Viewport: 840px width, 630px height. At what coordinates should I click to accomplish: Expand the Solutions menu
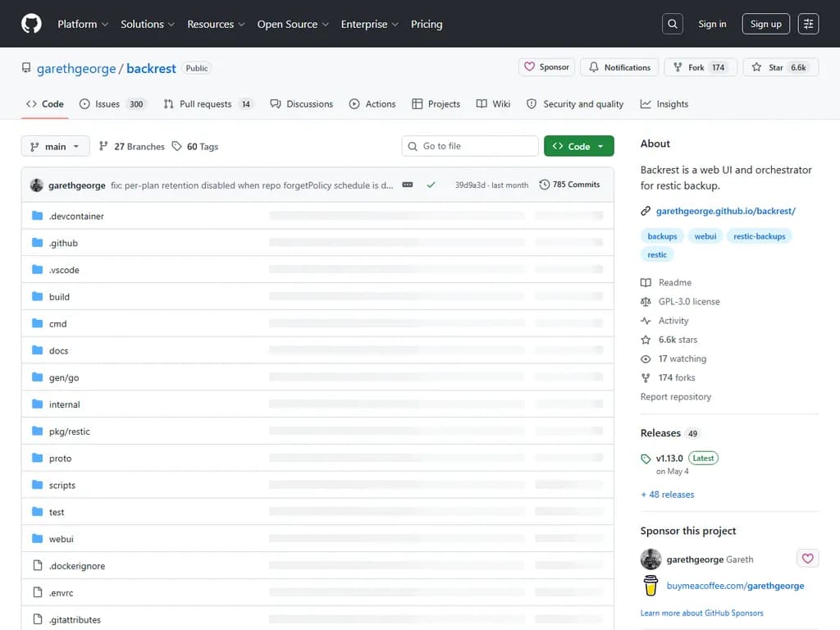tap(148, 24)
